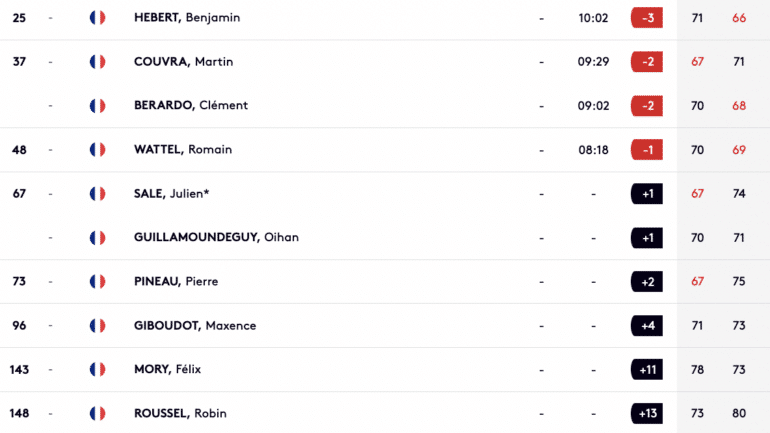Click the French flag beside GIBOUDOT, Maxence
770x433 pixels.
point(97,326)
